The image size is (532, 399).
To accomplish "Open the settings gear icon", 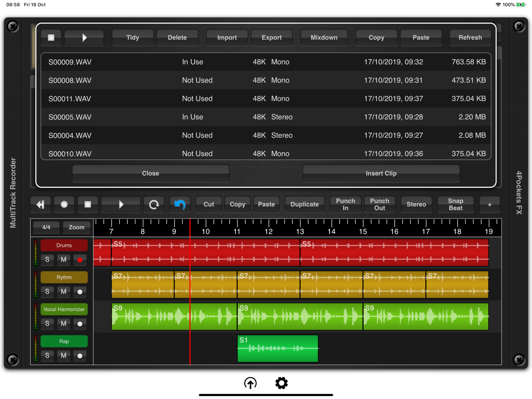I will 281,383.
